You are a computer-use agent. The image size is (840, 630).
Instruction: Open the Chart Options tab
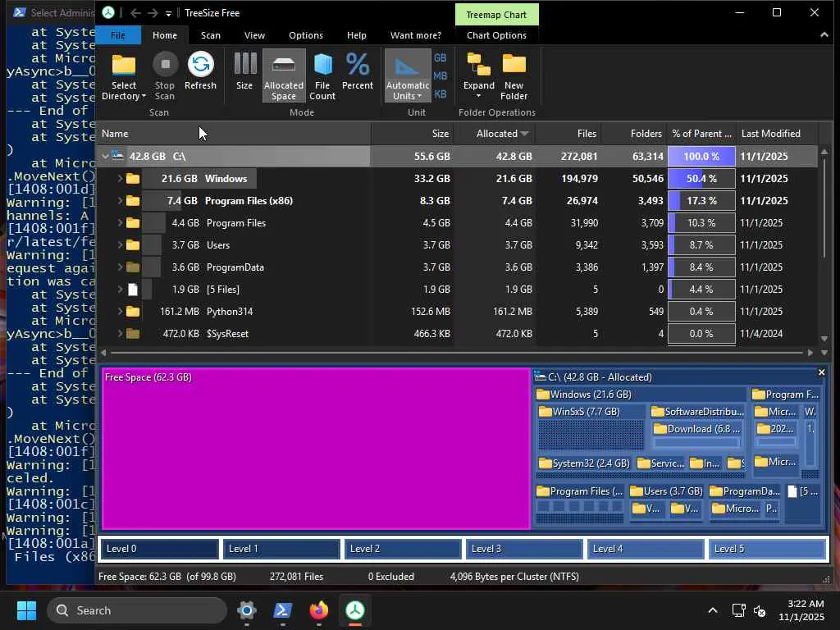[496, 35]
